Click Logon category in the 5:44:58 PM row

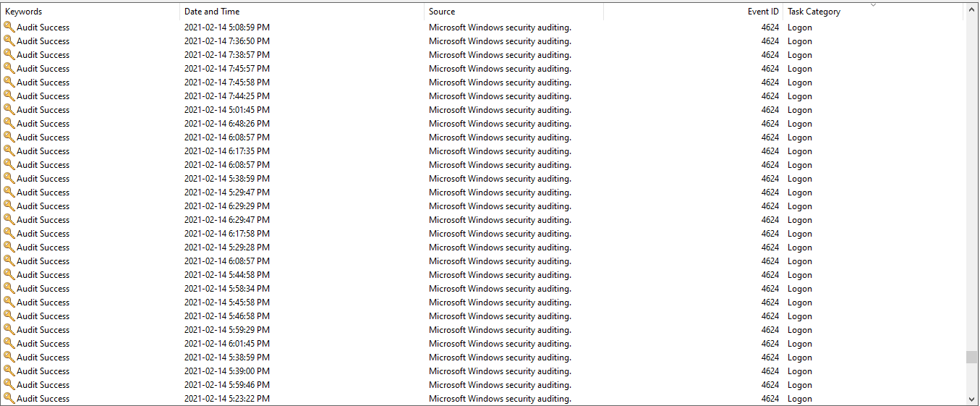pos(800,275)
